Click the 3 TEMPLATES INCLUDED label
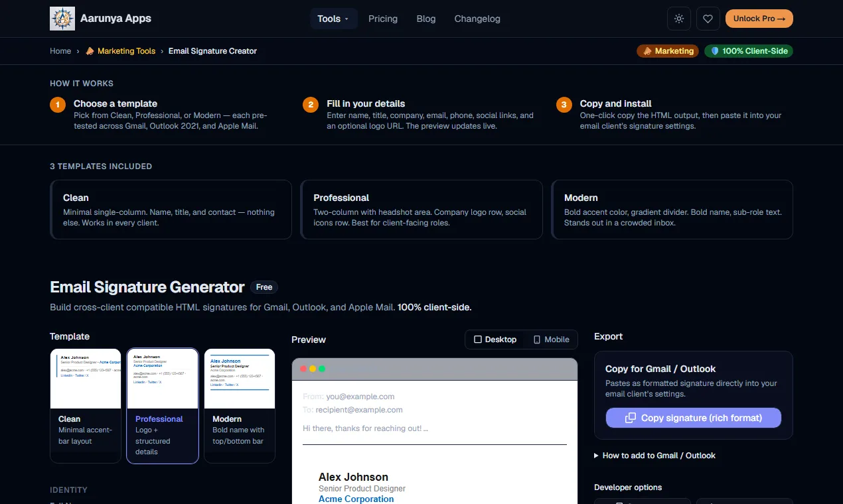 (x=101, y=166)
